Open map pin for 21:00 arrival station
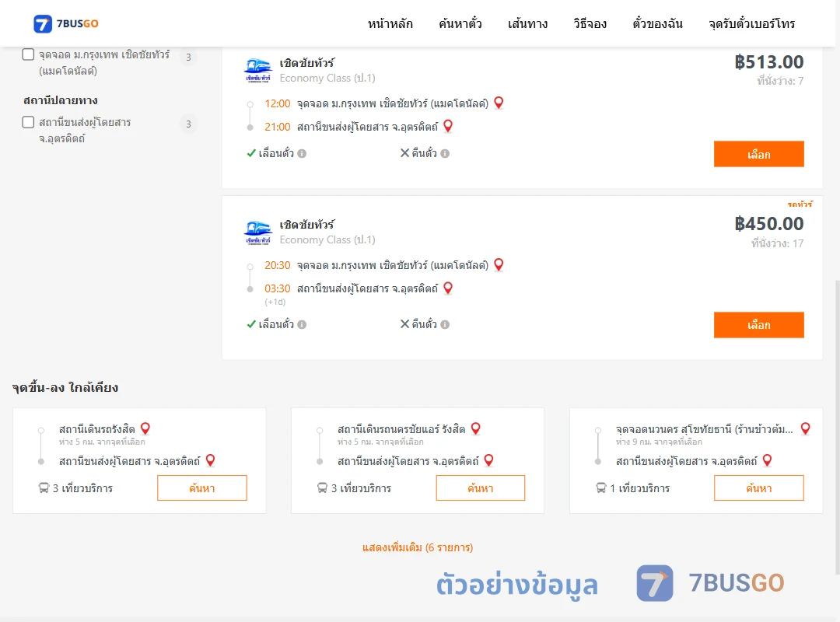This screenshot has width=840, height=622. pos(449,127)
